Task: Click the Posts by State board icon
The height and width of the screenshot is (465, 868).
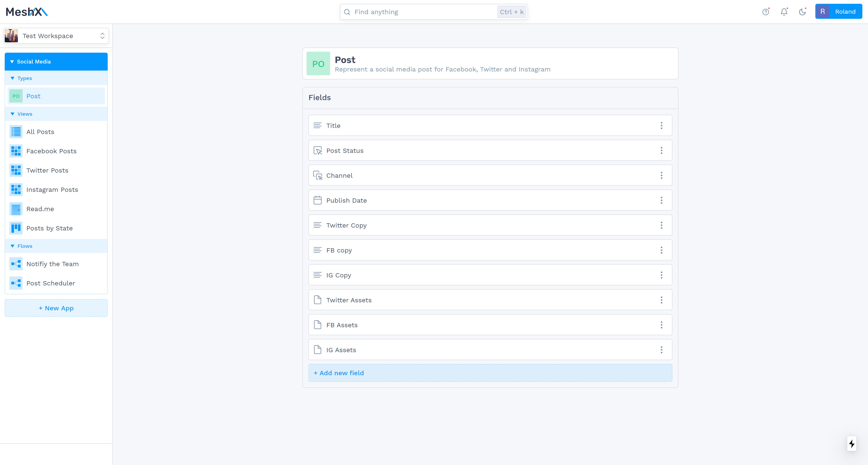Action: pos(16,228)
